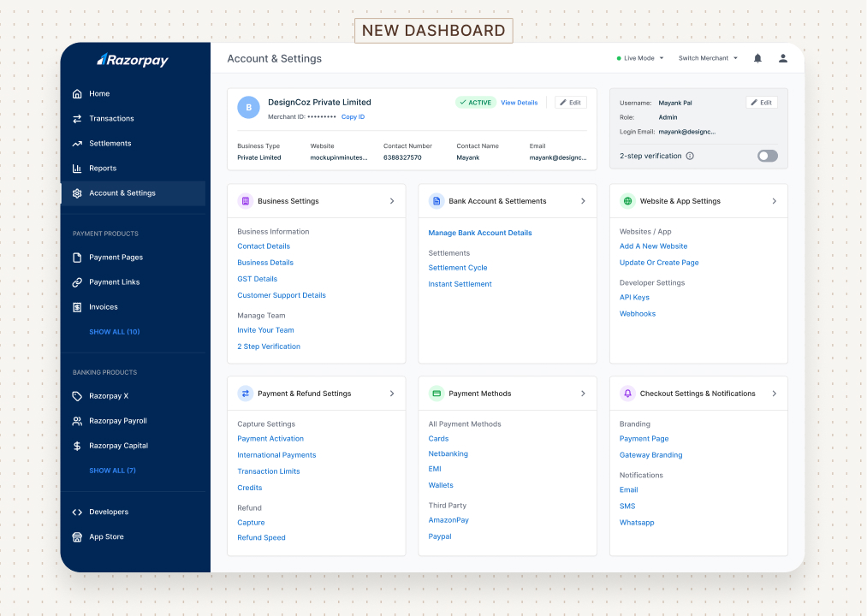This screenshot has height=616, width=867.
Task: Open Instant Settlement link
Action: [460, 284]
